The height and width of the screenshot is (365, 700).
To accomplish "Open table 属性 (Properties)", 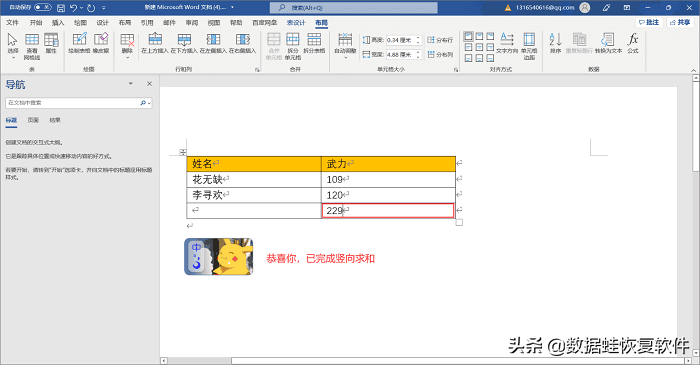I will pos(51,43).
